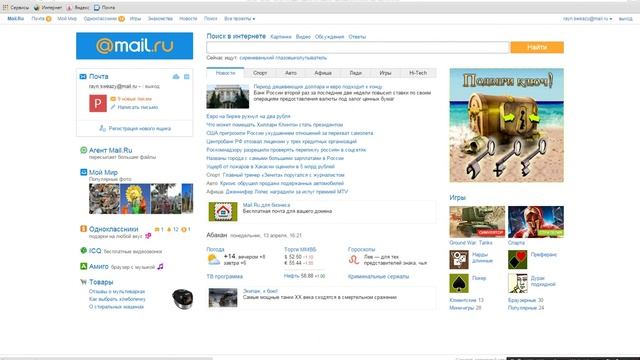
Task: Switch to the Леди tab
Action: tap(356, 73)
